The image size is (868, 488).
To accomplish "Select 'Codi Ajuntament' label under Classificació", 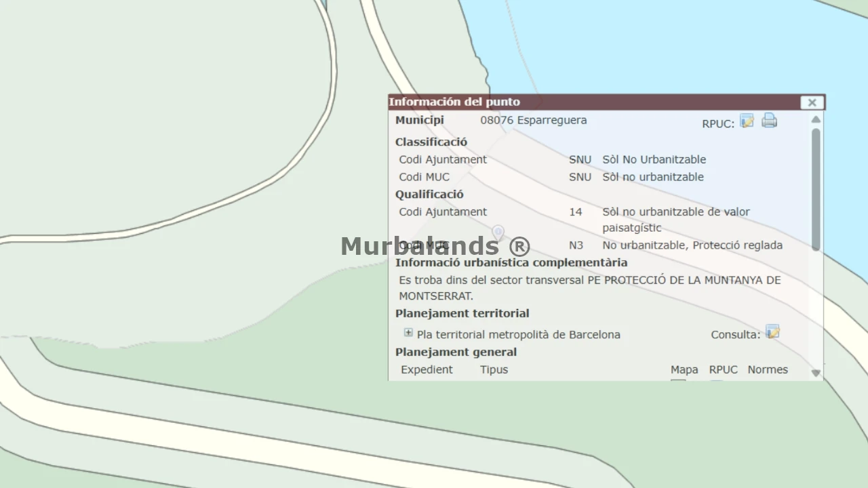I will [443, 160].
